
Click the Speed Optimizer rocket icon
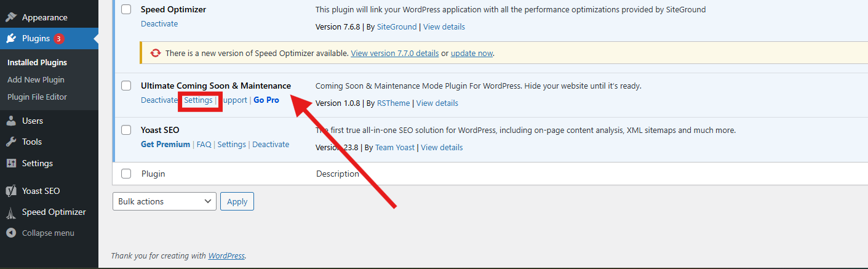coord(11,212)
